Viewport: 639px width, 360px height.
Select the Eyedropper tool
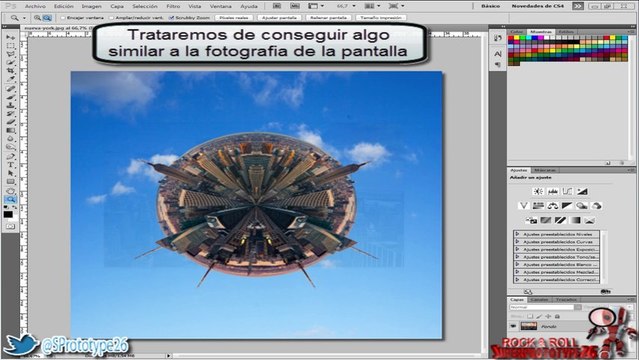point(11,79)
